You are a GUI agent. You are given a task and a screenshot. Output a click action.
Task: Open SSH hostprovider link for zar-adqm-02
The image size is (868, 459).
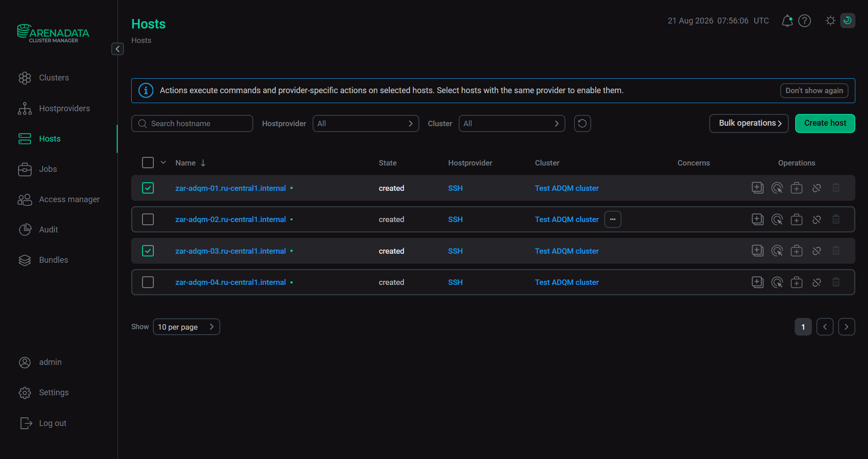455,219
